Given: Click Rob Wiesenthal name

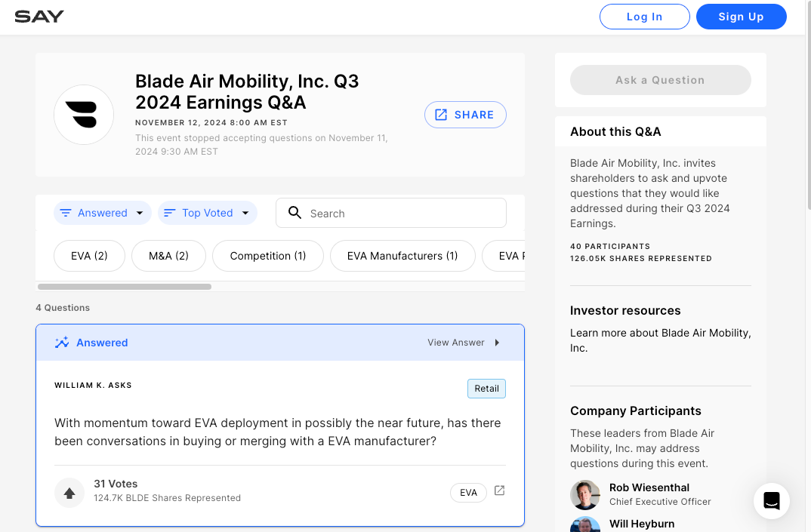Looking at the screenshot, I should coord(649,487).
